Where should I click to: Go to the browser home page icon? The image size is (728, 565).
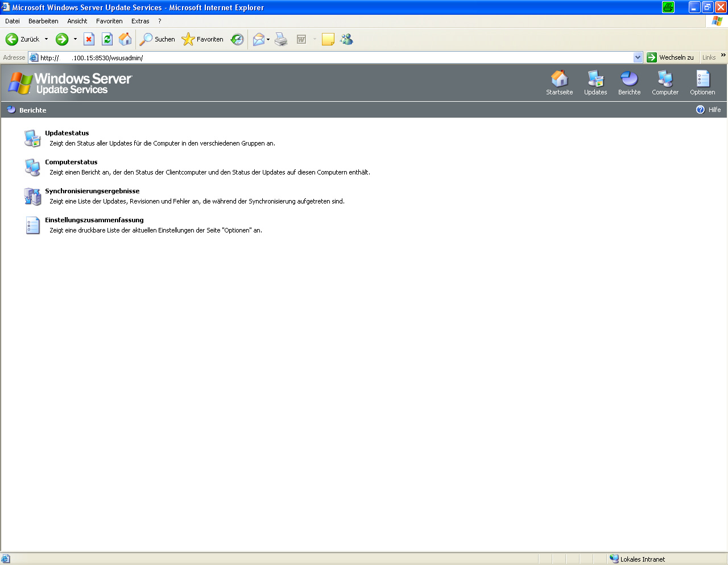125,39
